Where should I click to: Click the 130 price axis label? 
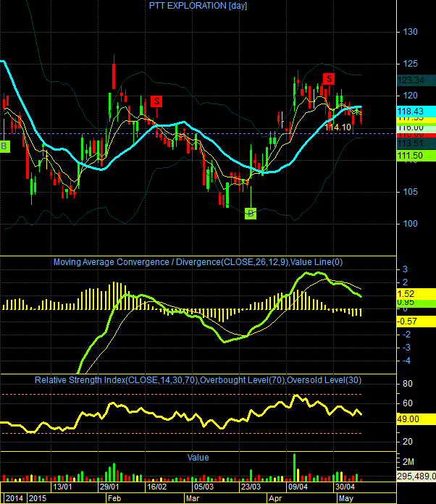(x=410, y=32)
